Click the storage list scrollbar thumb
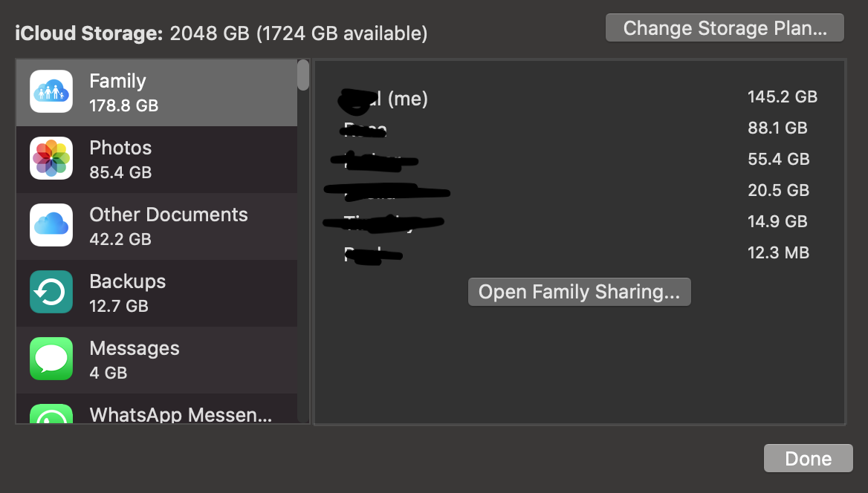 coord(302,75)
